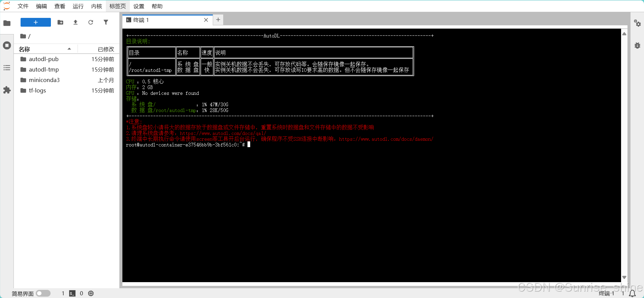Click the terminal scrollbar up arrow

(624, 34)
